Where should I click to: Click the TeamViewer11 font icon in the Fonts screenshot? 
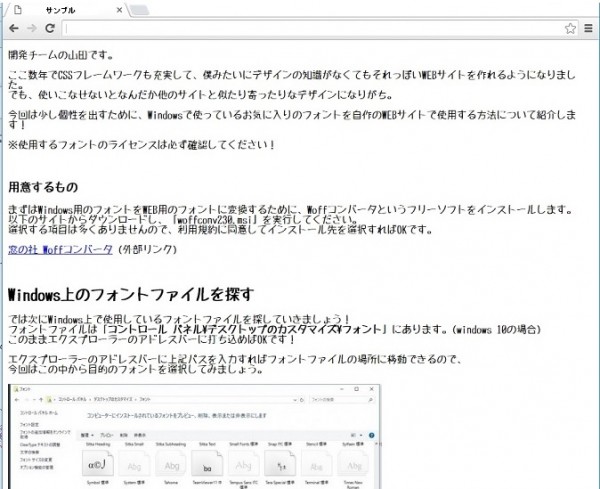(x=207, y=463)
